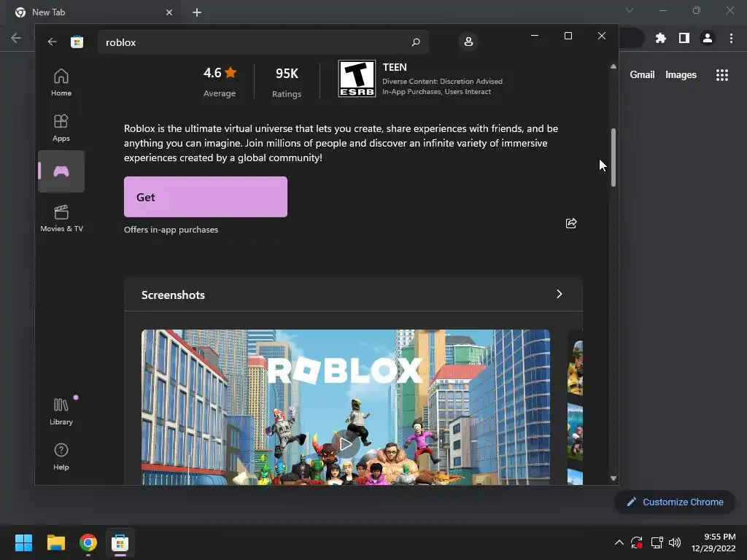Maximize the Microsoft Store window
The image size is (747, 560).
(x=568, y=36)
